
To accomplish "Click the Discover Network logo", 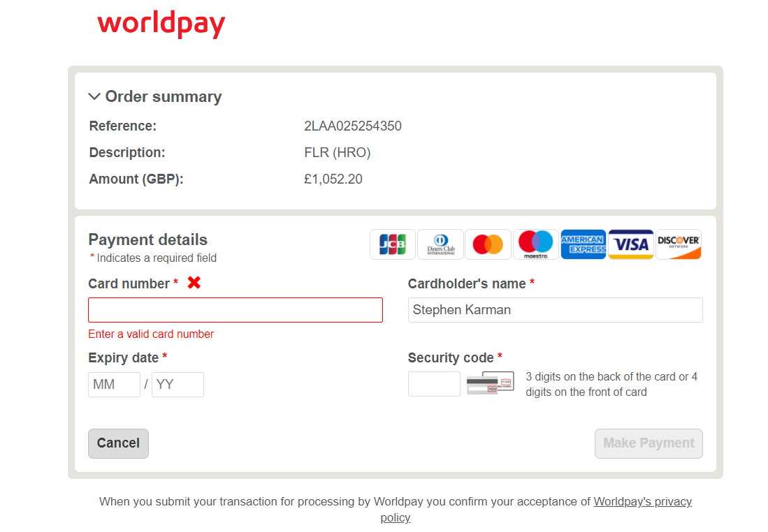I will coord(679,244).
